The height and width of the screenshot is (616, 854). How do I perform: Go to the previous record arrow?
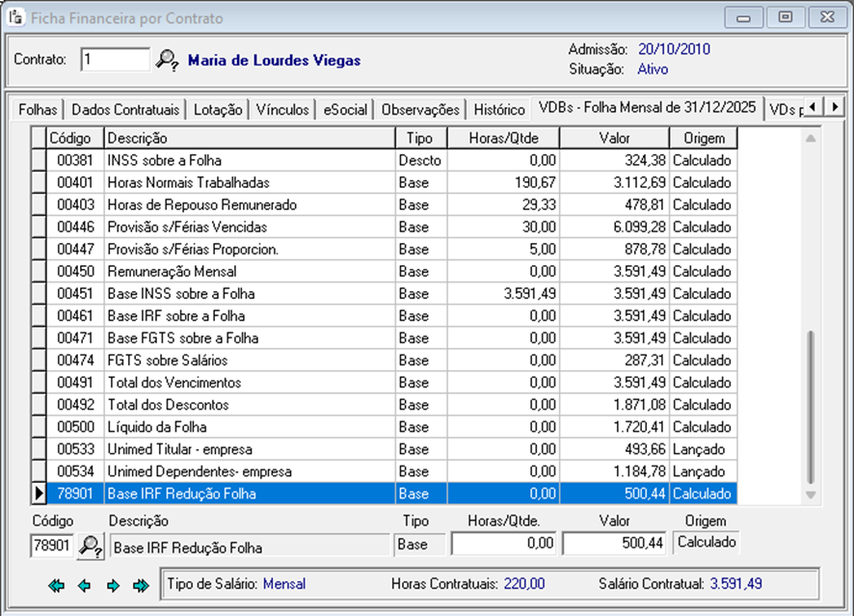85,585
